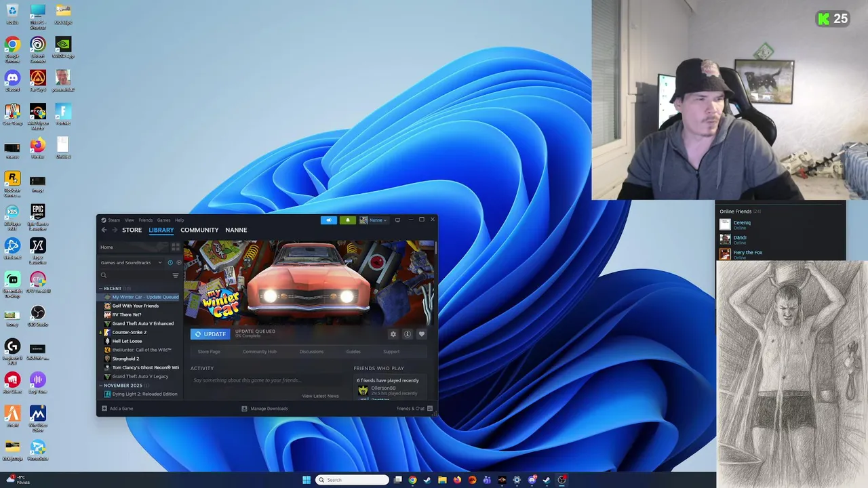Expand Games and Soundtracks dropdown
The width and height of the screenshot is (868, 488).
(x=132, y=262)
